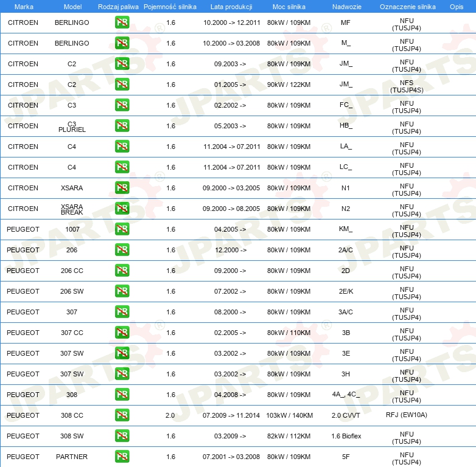Viewport: 476px width, 467px height.
Task: Click the Lata produkcji column header
Action: tap(231, 7)
